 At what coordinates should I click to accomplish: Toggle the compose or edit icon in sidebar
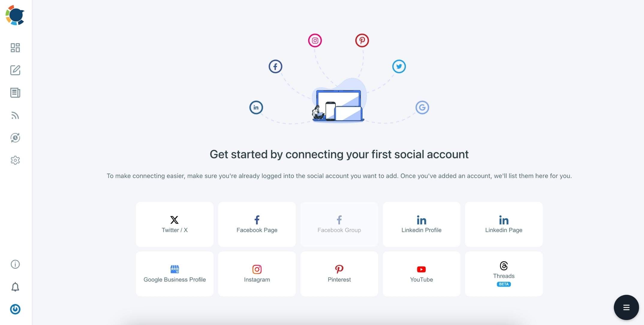(15, 70)
